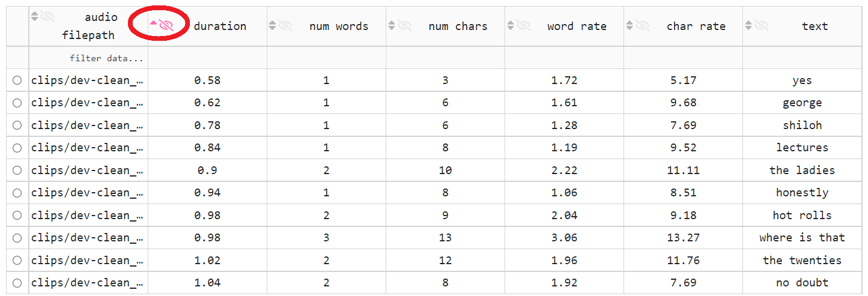Sort rows by word rate

tap(510, 25)
